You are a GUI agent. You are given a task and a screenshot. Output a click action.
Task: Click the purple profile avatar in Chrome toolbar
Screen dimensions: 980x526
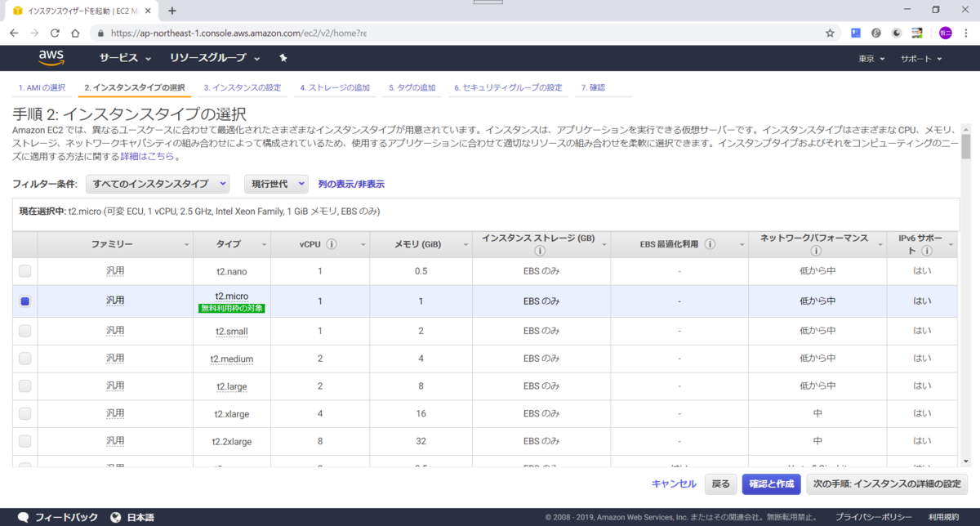click(946, 33)
